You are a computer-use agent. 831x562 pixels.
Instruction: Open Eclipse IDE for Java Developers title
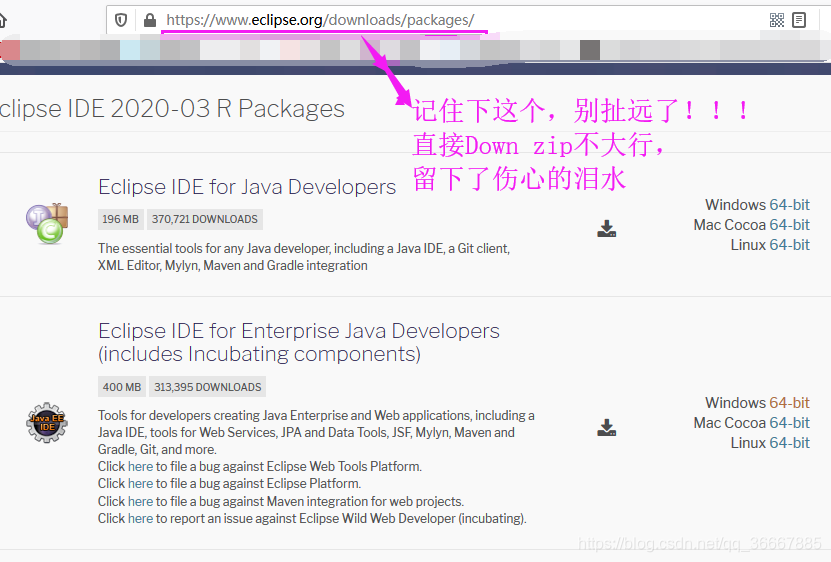click(247, 187)
